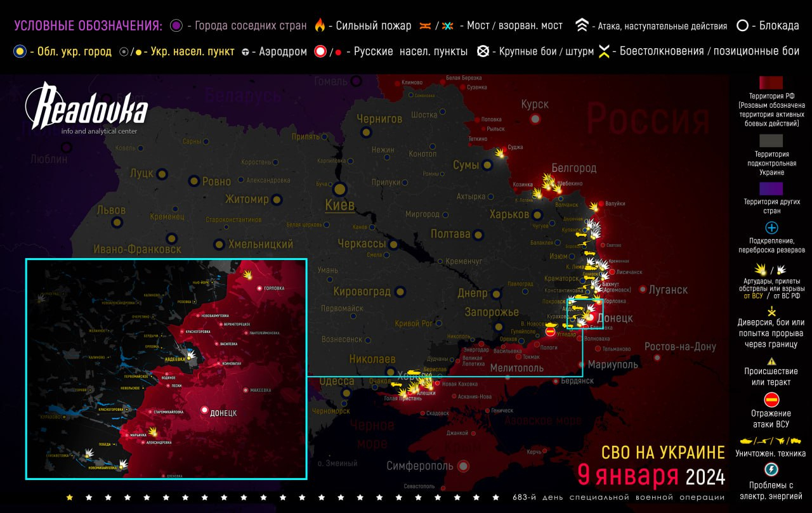Click the Диверсия yellow cross icon in legend

coord(771,311)
